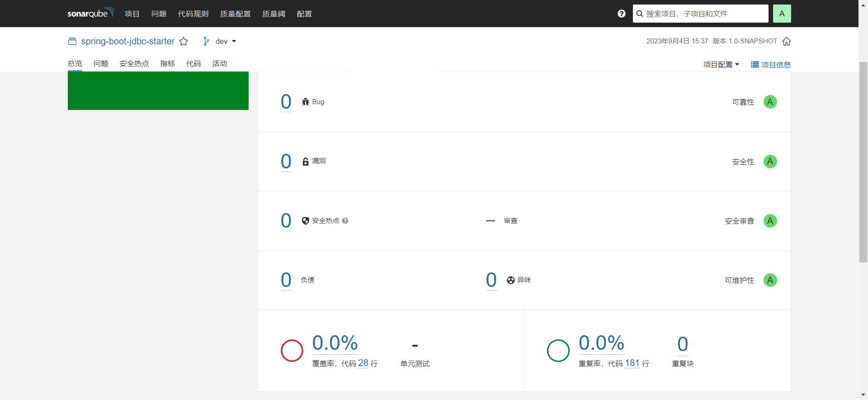The width and height of the screenshot is (868, 400).
Task: Click the 负债 value 0
Action: [286, 280]
